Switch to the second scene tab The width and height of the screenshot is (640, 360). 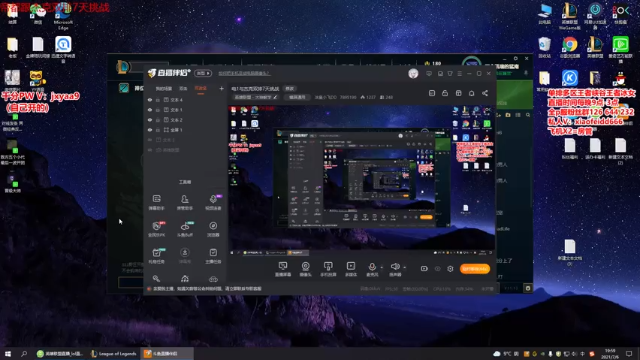click(x=183, y=89)
